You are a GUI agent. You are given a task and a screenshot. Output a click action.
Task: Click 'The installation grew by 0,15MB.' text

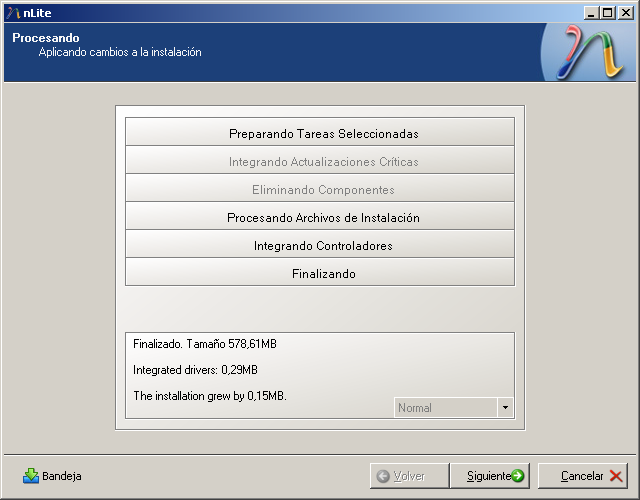(x=210, y=396)
